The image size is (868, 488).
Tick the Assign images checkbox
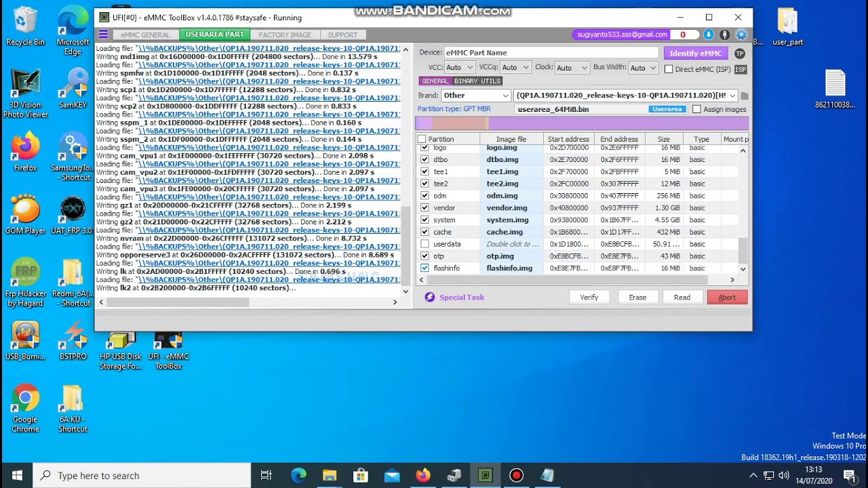[x=696, y=109]
